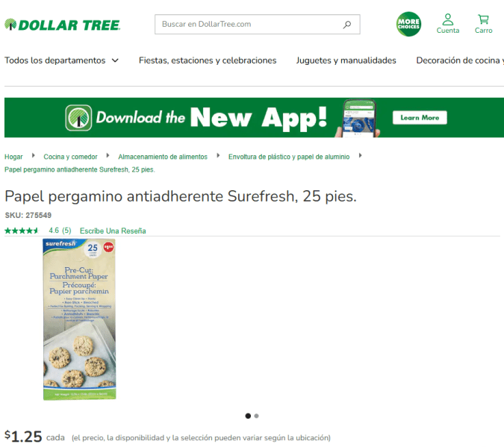The height and width of the screenshot is (447, 504).
Task: Click the phone image in banner
Action: pyautogui.click(x=358, y=118)
